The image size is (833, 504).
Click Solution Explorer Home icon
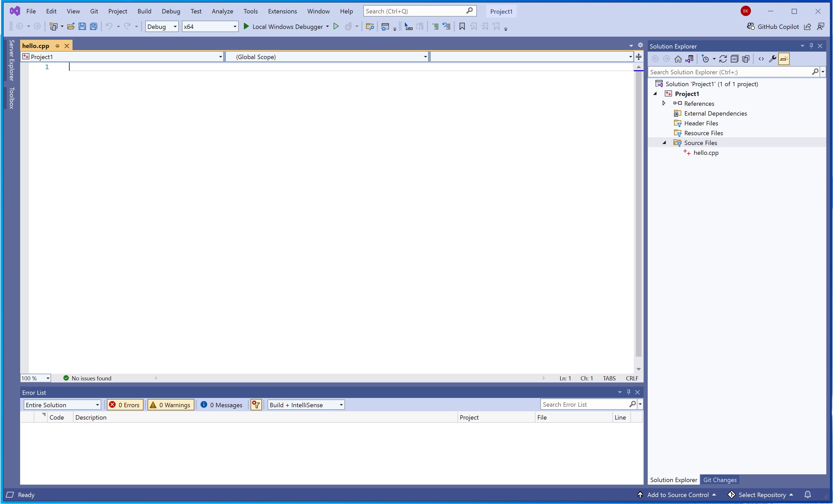click(678, 59)
